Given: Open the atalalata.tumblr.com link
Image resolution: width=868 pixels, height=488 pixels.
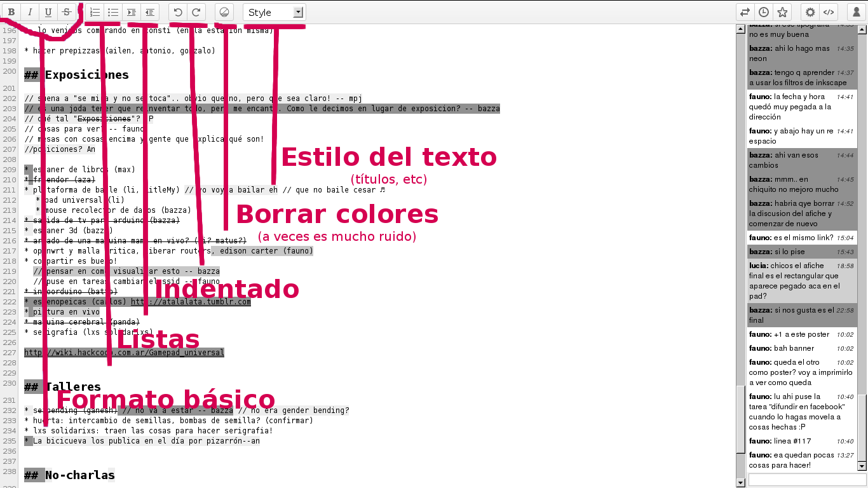Looking at the screenshot, I should pyautogui.click(x=191, y=302).
